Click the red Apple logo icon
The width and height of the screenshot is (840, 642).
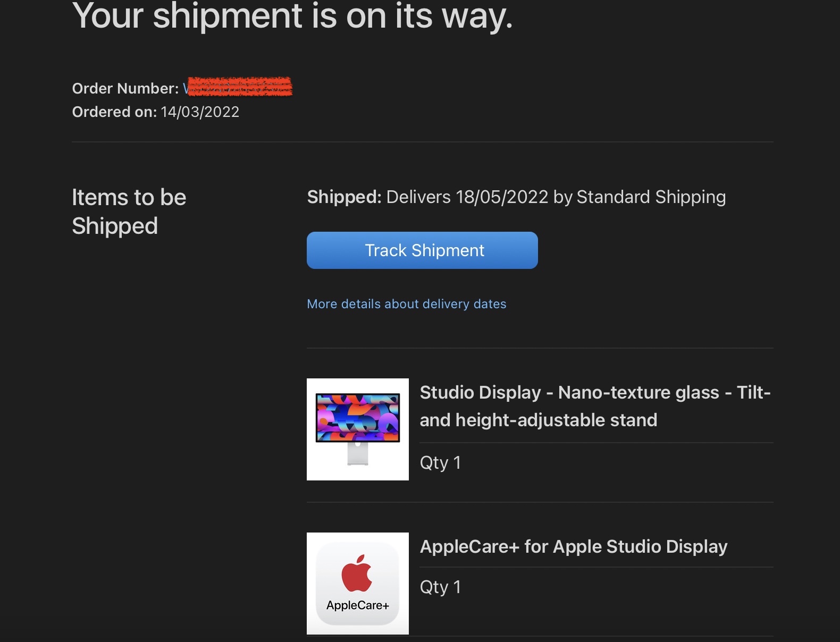click(x=357, y=573)
